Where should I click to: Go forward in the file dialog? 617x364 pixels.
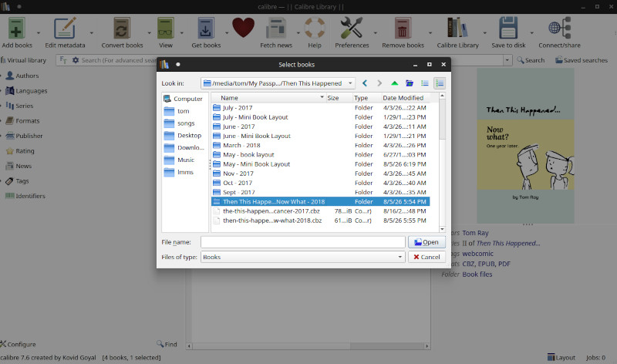coord(379,83)
